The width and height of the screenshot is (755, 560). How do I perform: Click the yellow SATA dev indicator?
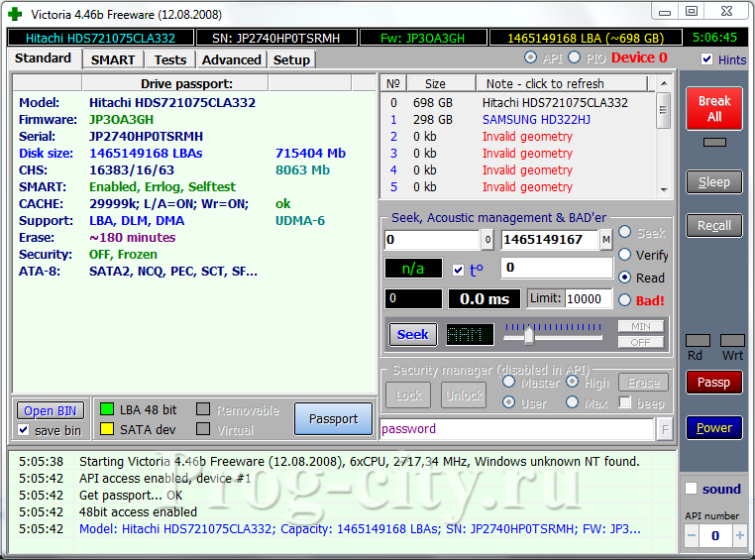(107, 429)
